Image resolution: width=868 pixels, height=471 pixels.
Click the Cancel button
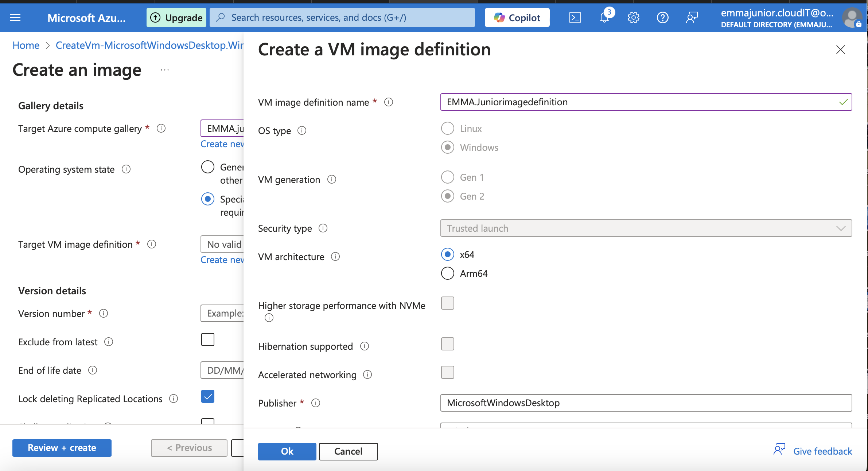(348, 451)
